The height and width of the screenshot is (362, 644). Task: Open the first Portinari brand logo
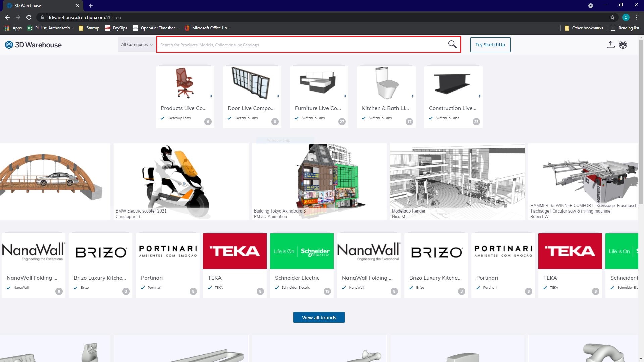tap(168, 251)
